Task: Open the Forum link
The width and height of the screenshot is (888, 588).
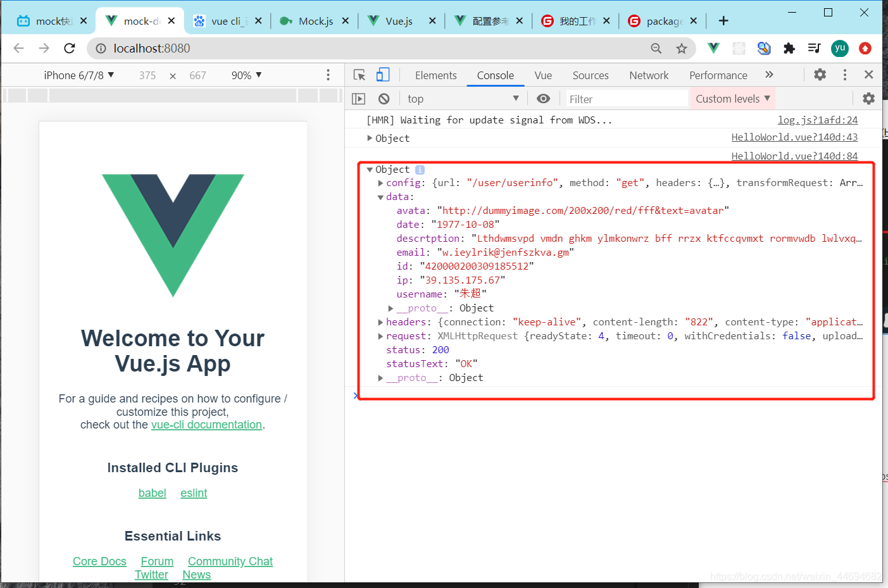Action: pos(157,561)
